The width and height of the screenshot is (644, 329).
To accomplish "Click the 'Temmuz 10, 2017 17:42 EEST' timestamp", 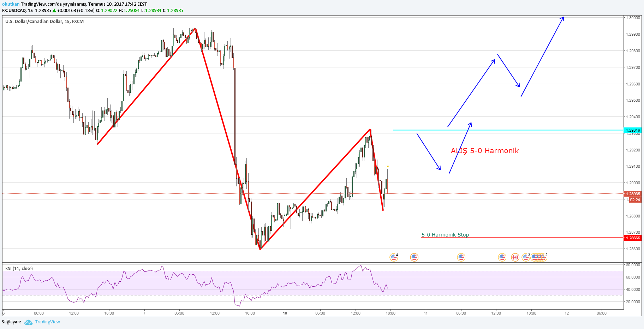I will [118, 4].
